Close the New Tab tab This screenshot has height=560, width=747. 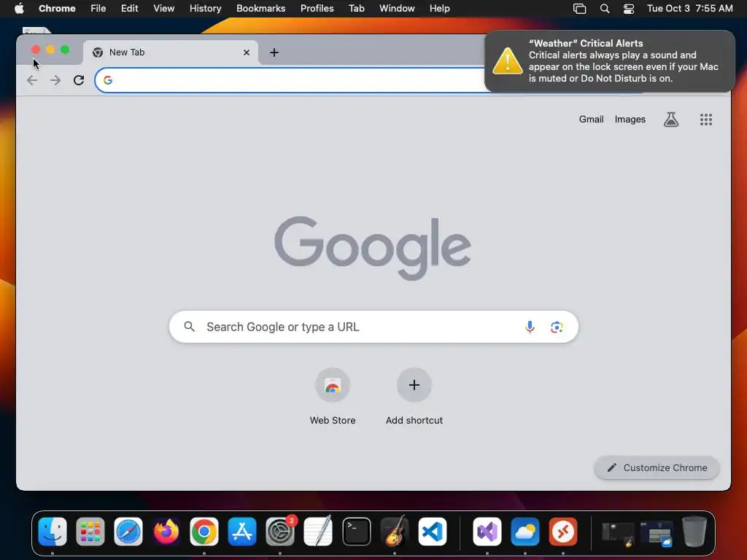coord(247,52)
